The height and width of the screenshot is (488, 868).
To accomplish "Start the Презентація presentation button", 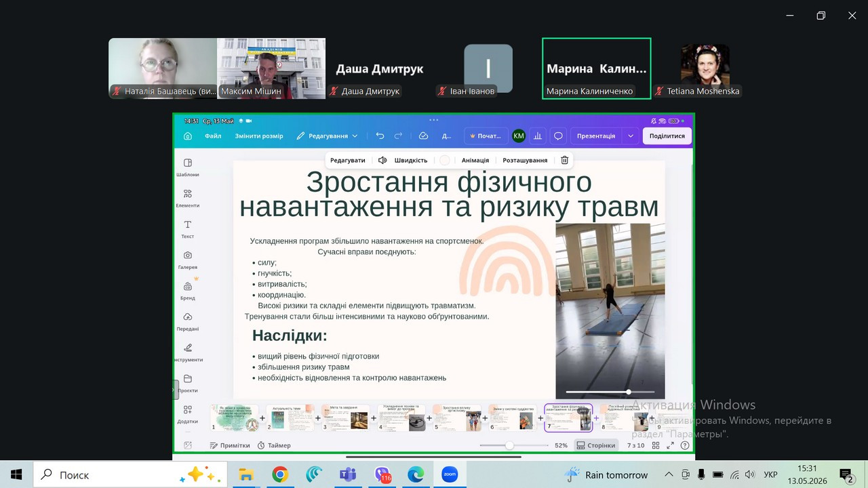I will click(x=596, y=136).
